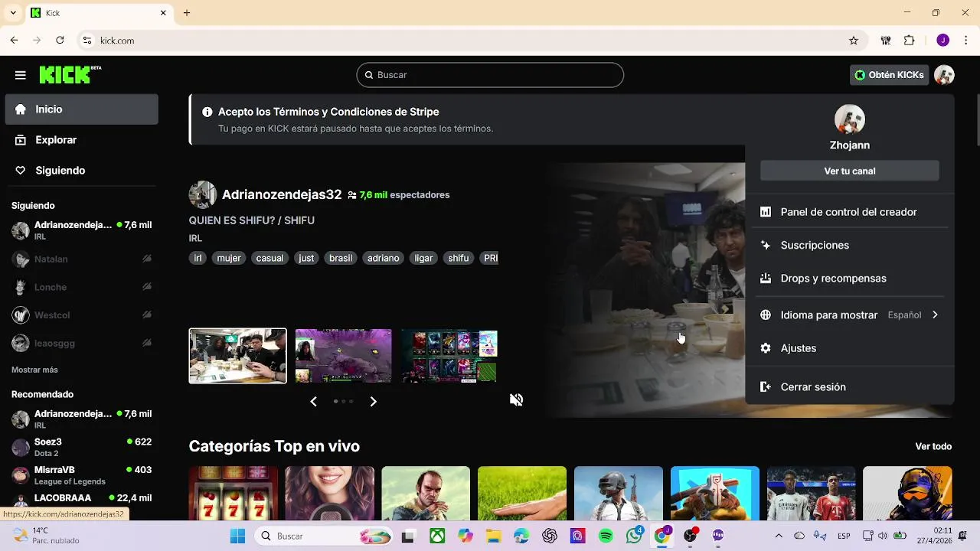The width and height of the screenshot is (980, 551).
Task: Go to the previous featured stream
Action: click(x=313, y=401)
